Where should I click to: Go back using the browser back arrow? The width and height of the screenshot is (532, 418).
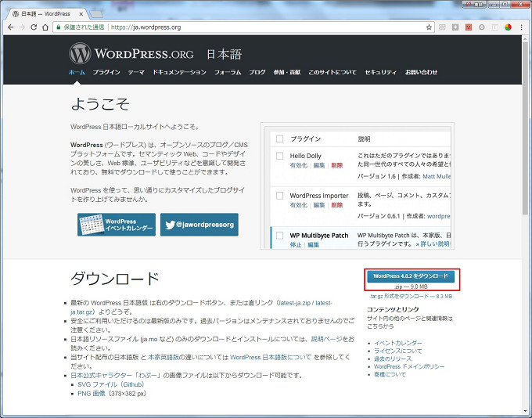(10, 27)
